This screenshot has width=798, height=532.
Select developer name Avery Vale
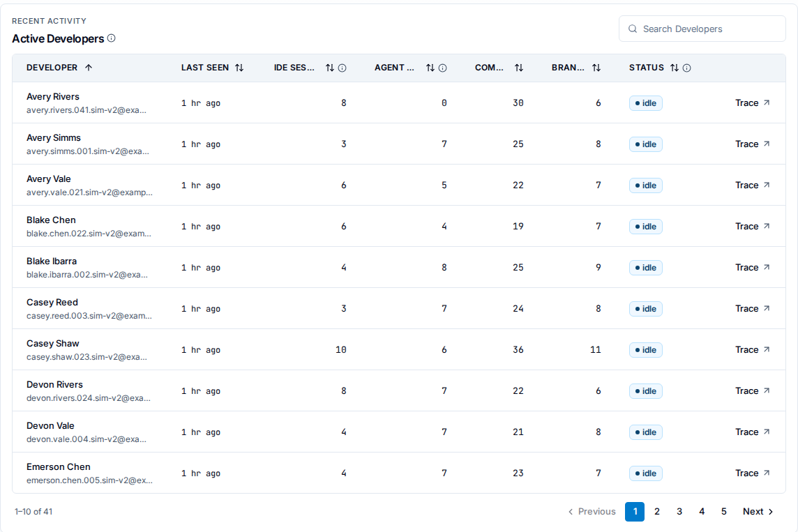tap(49, 179)
